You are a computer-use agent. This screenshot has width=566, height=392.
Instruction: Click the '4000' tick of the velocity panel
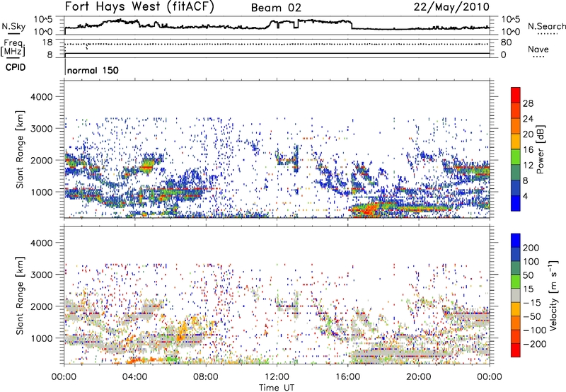click(x=41, y=243)
